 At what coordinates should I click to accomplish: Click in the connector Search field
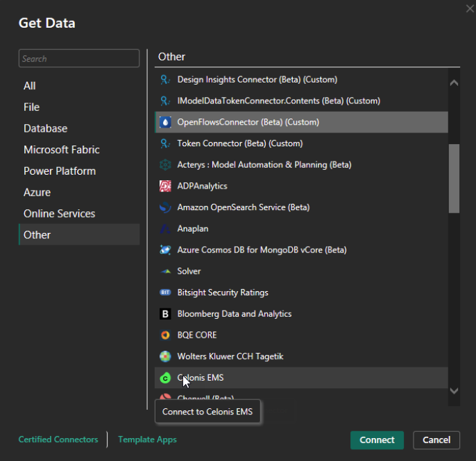click(x=78, y=59)
